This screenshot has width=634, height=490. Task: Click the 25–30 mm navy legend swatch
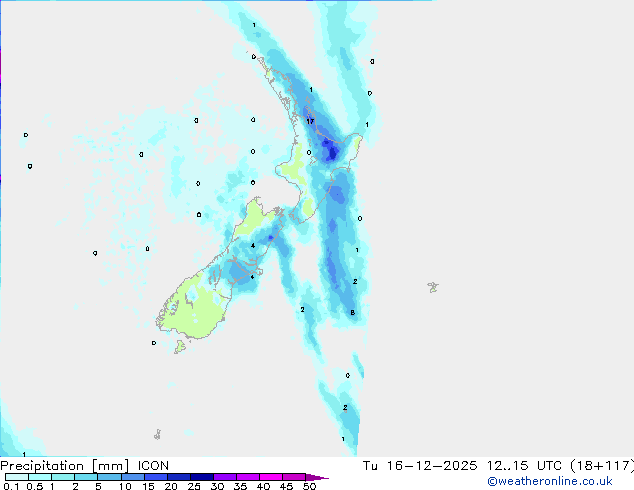pyautogui.click(x=202, y=477)
